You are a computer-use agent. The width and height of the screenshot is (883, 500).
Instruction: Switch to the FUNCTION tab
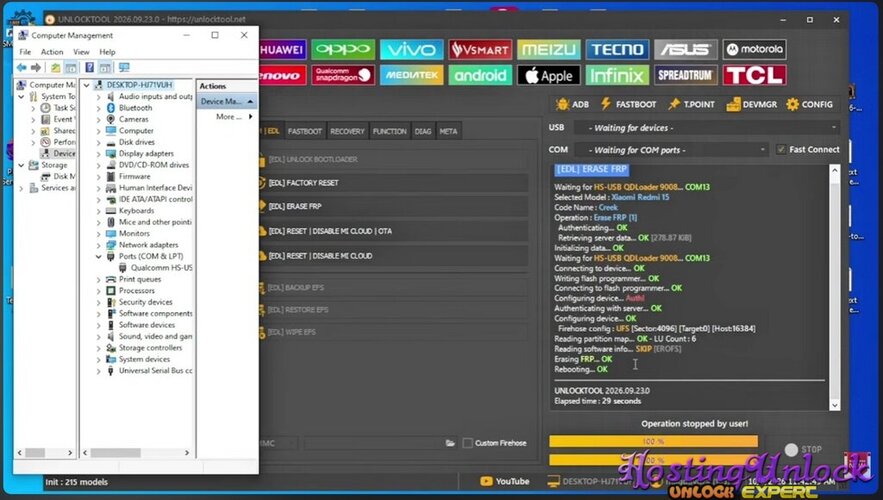[390, 131]
